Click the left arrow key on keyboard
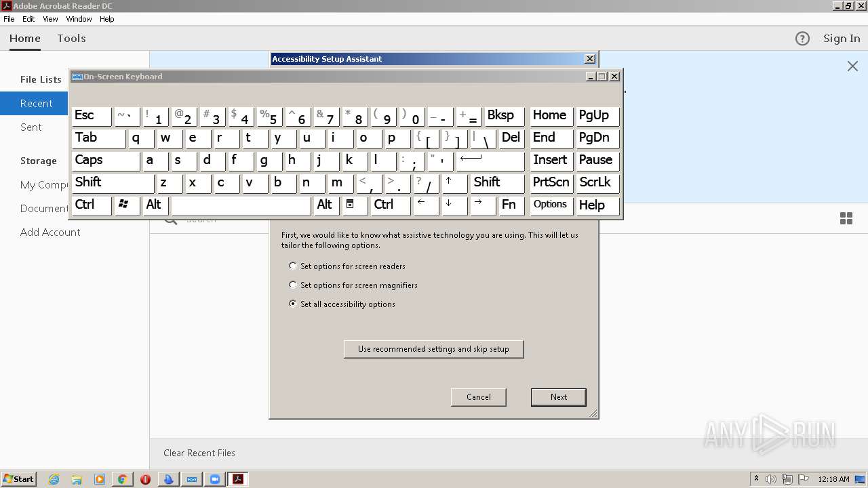Screen dimensions: 868x488 (425, 205)
